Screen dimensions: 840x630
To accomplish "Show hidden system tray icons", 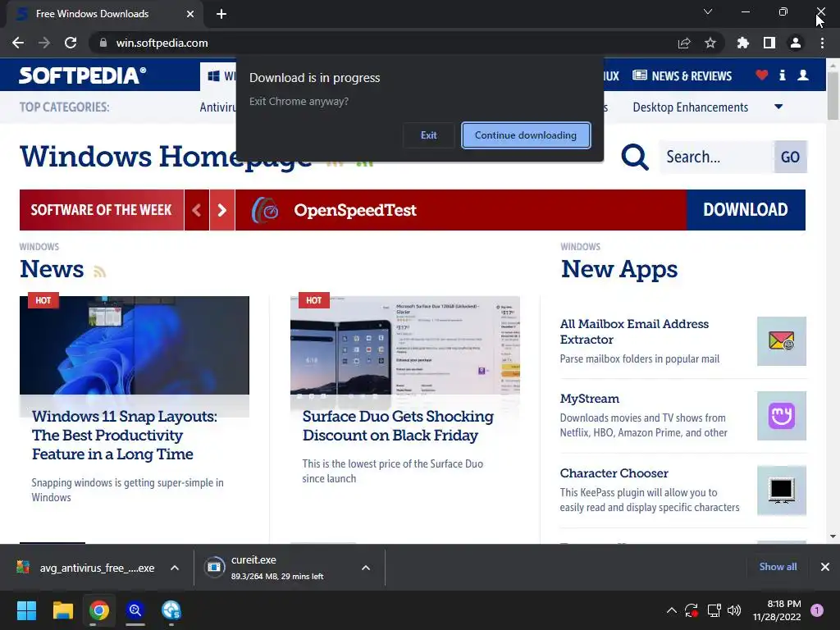I will point(671,610).
